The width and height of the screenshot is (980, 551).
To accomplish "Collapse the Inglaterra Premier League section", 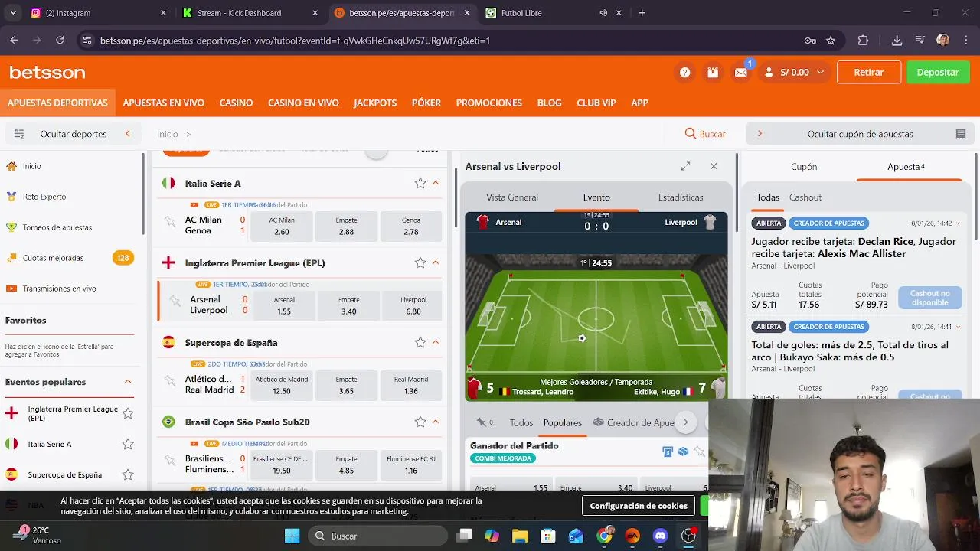I will (x=436, y=263).
